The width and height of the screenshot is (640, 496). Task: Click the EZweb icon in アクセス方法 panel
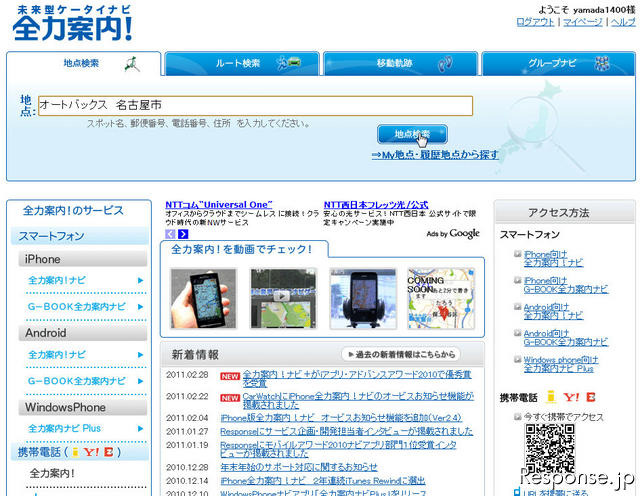coord(591,397)
